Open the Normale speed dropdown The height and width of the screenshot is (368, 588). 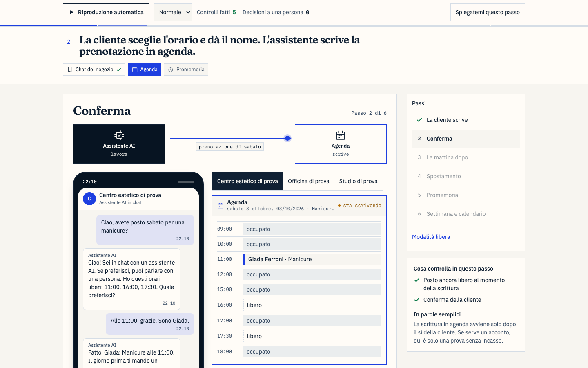pos(173,12)
